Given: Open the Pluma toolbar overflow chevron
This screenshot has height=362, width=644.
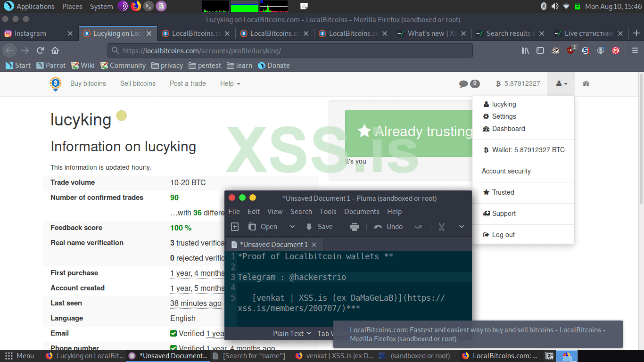Looking at the screenshot, I should tap(462, 227).
